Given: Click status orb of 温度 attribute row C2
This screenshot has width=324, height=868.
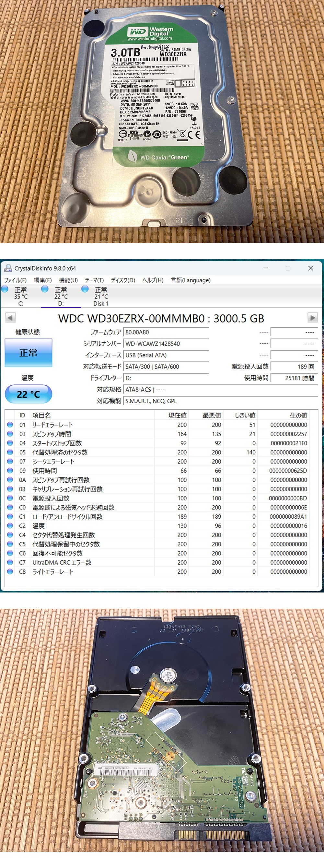Looking at the screenshot, I should point(10,526).
